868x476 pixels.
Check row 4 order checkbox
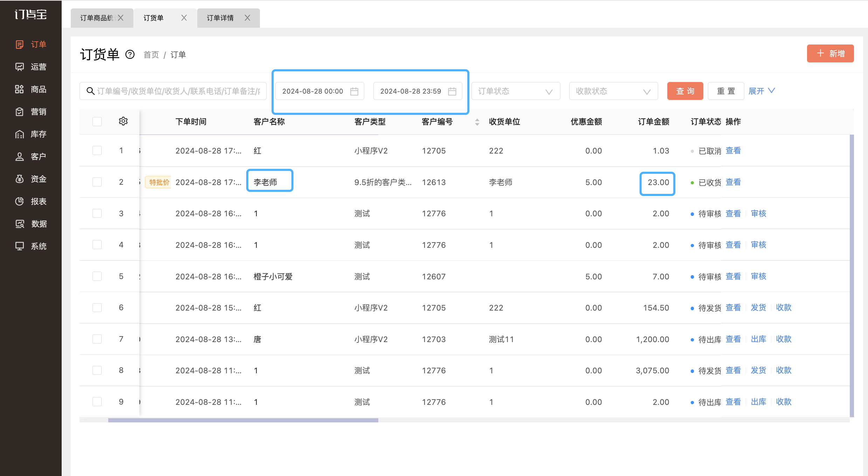pyautogui.click(x=97, y=245)
